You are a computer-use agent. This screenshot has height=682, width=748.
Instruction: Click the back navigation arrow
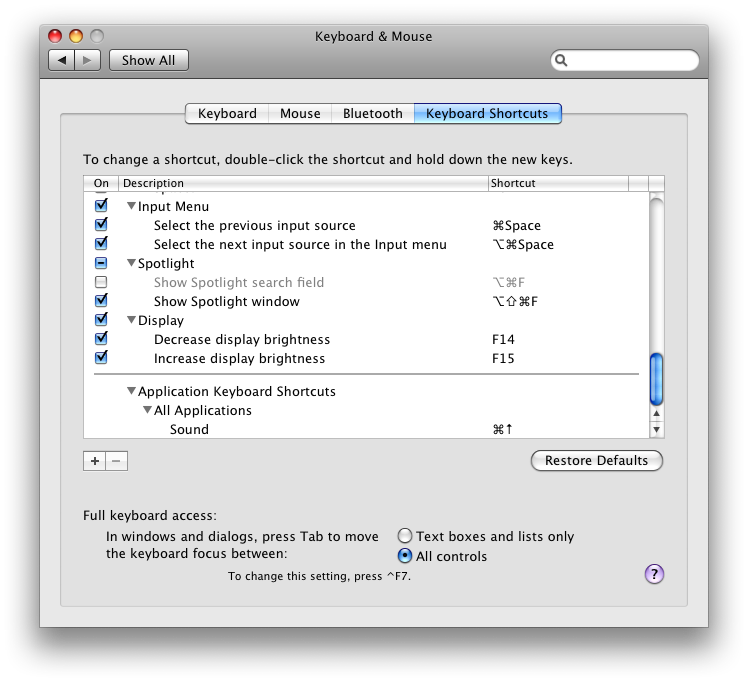(62, 60)
